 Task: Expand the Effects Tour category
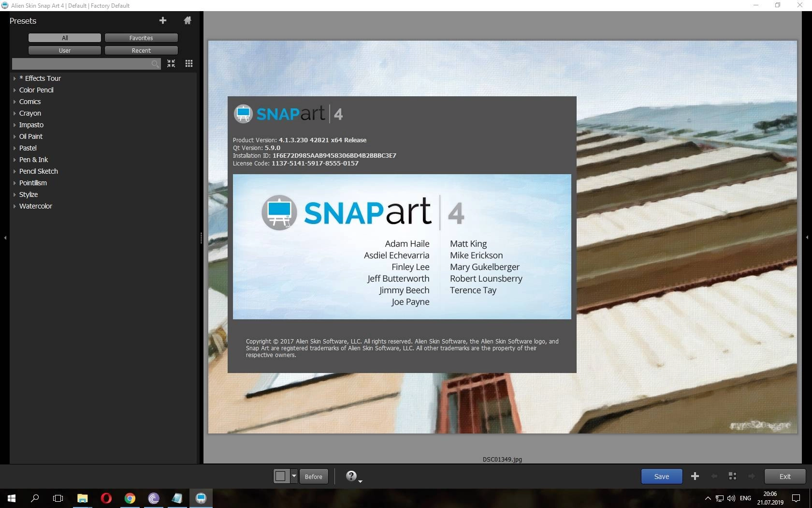coord(14,78)
